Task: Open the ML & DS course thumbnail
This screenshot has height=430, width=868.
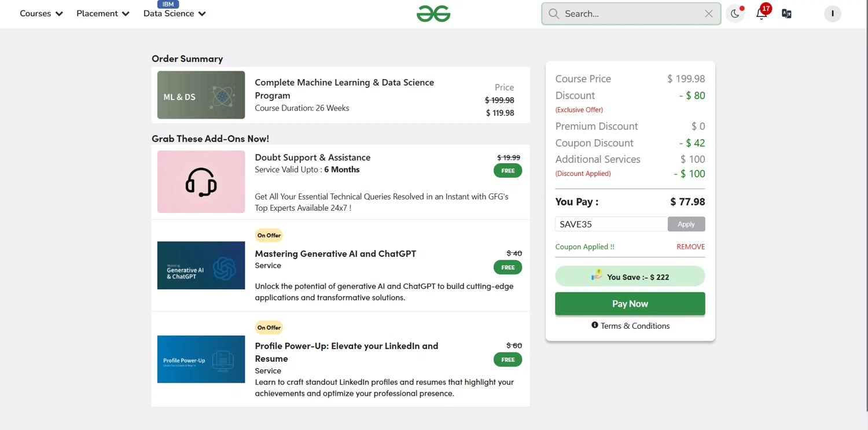Action: [201, 95]
